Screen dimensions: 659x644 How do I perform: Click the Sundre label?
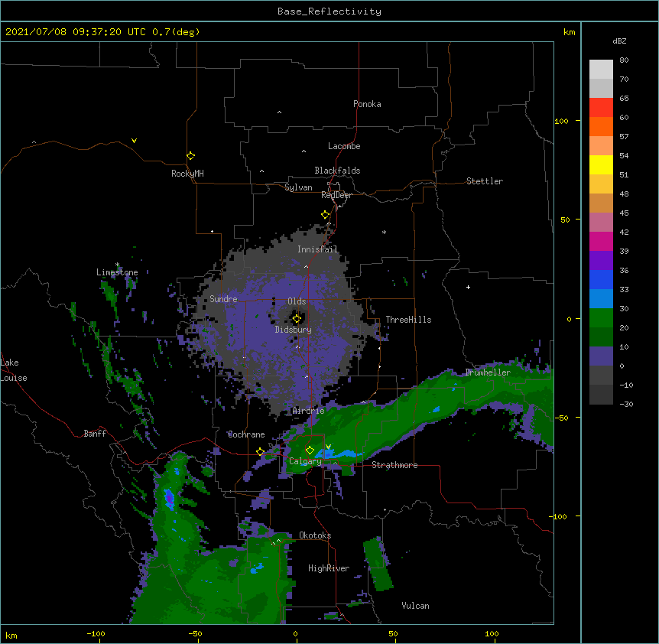pos(223,299)
